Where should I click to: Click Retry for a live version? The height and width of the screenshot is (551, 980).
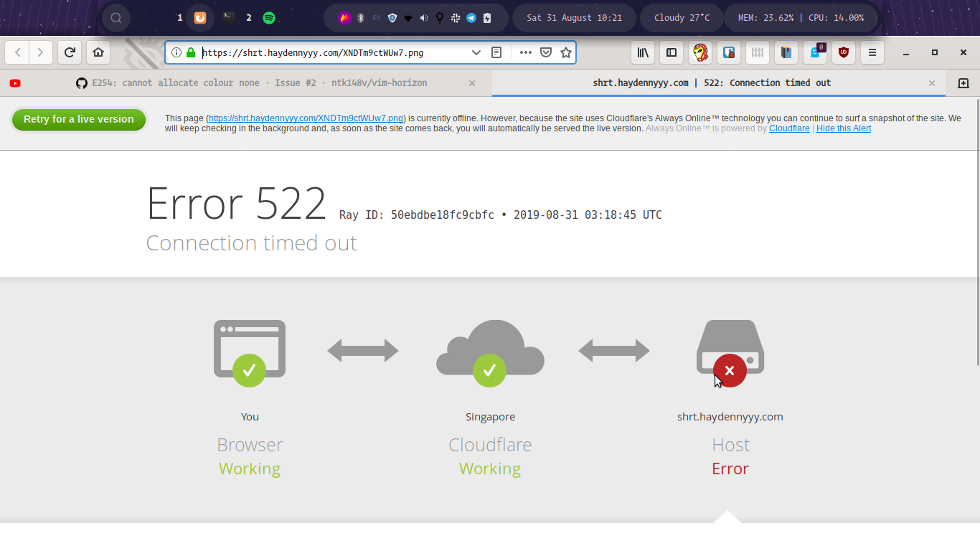(79, 119)
